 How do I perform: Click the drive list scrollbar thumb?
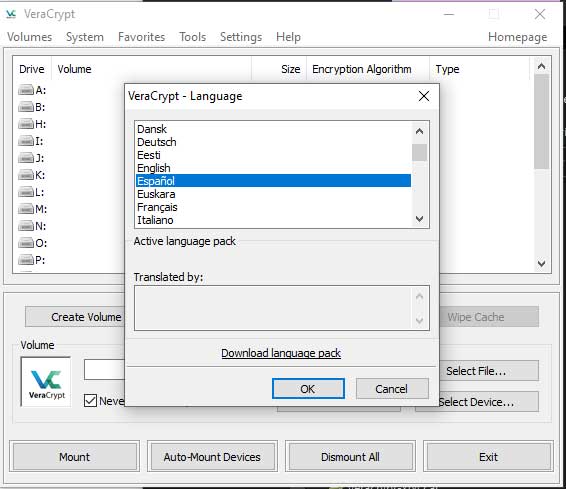tap(541, 122)
